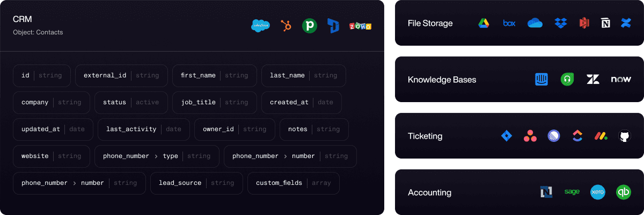Choose the green Pipedrive icon

[309, 25]
